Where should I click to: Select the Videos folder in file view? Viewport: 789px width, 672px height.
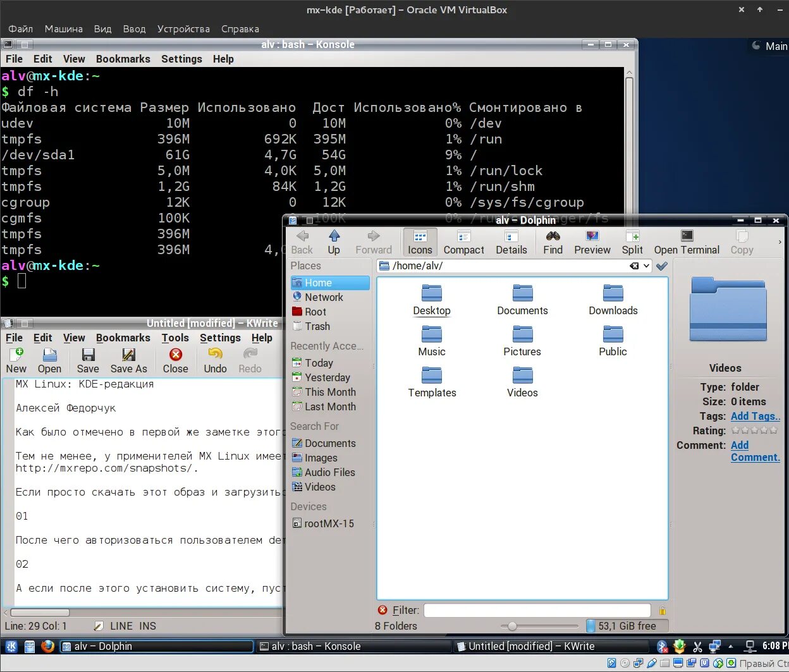(x=522, y=382)
